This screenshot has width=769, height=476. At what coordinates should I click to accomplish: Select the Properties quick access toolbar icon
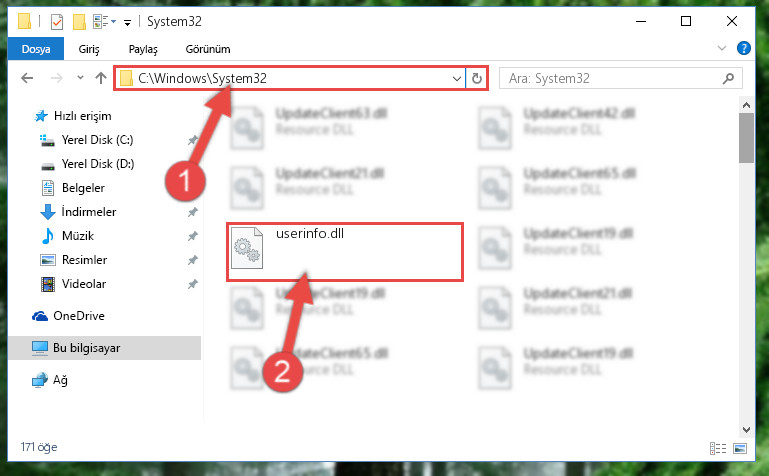[x=57, y=22]
